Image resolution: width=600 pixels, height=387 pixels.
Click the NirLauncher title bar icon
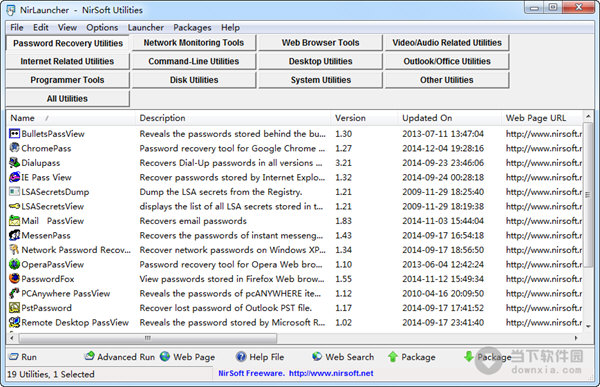11,10
